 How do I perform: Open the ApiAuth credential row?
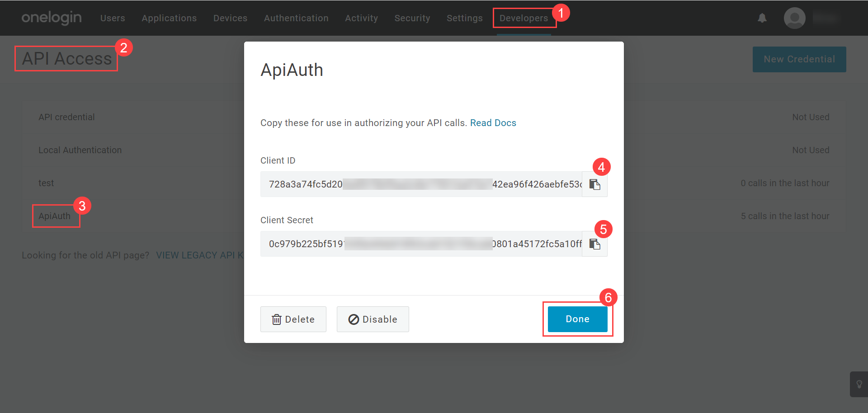pyautogui.click(x=55, y=216)
